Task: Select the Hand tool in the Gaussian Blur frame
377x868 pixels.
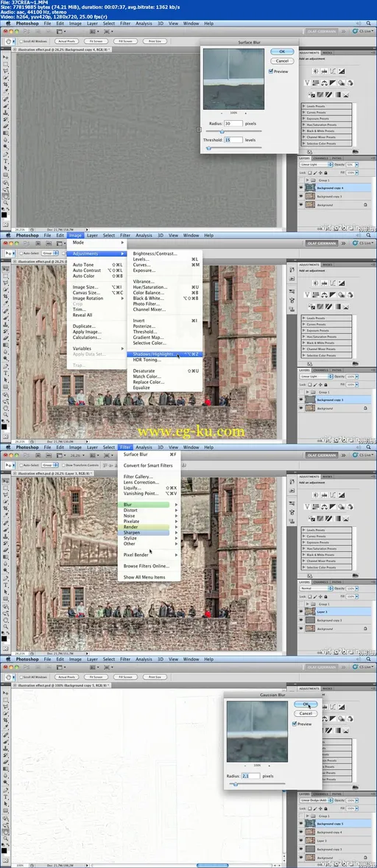Action: [6, 832]
